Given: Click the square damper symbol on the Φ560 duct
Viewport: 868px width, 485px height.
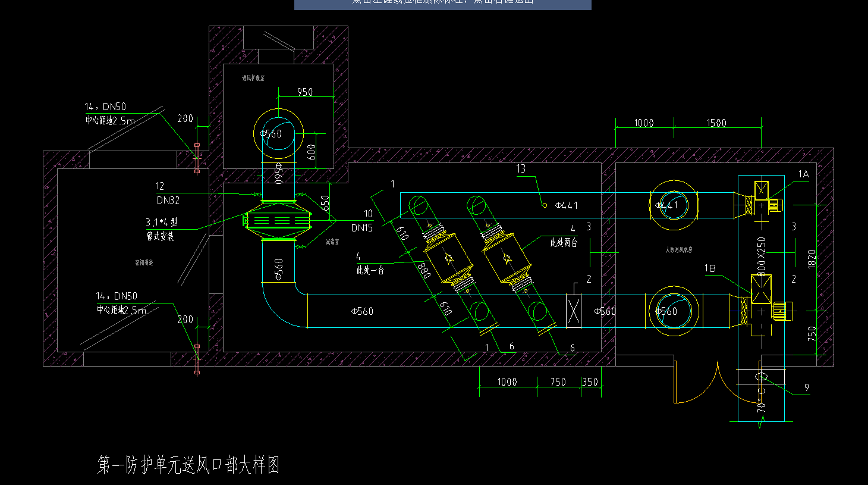Looking at the screenshot, I should coord(574,311).
